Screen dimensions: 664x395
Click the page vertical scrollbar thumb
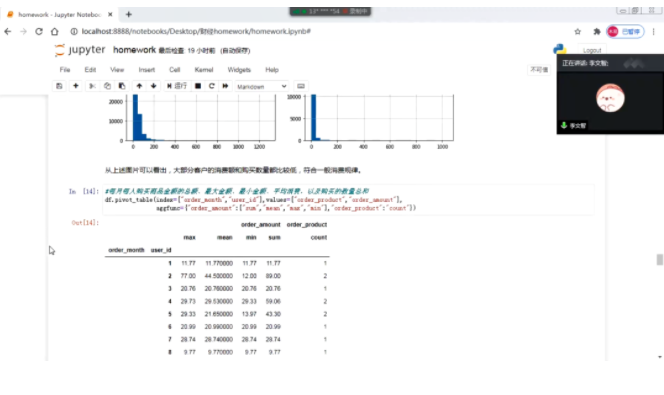pyautogui.click(x=659, y=260)
